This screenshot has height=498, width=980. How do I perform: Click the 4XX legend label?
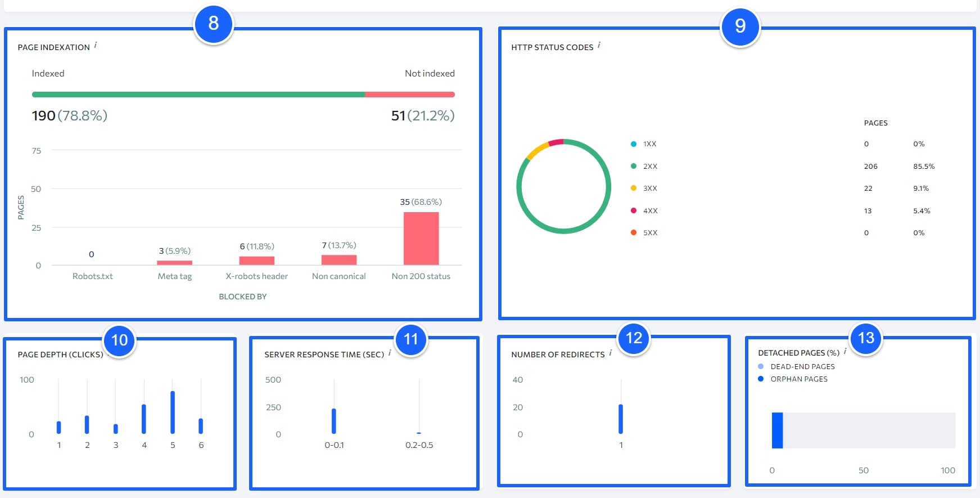(650, 210)
